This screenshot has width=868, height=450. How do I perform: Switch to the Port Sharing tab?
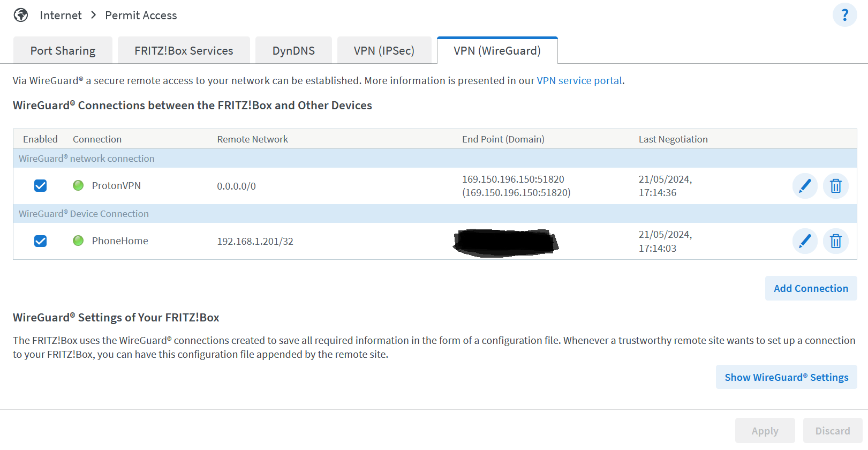[63, 50]
